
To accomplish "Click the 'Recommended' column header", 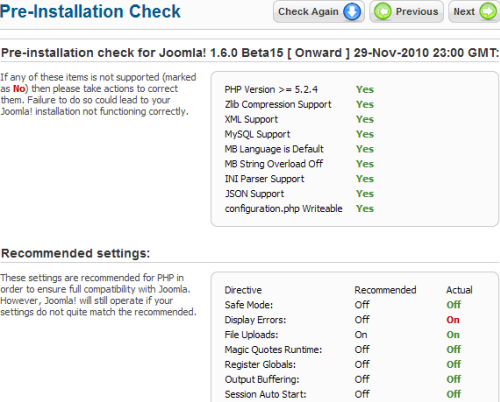I will pyautogui.click(x=385, y=290).
